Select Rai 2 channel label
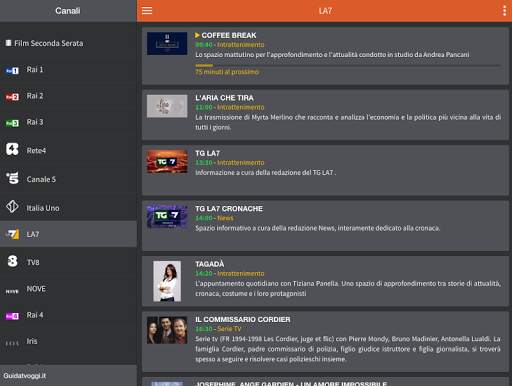512x386 pixels. click(35, 96)
